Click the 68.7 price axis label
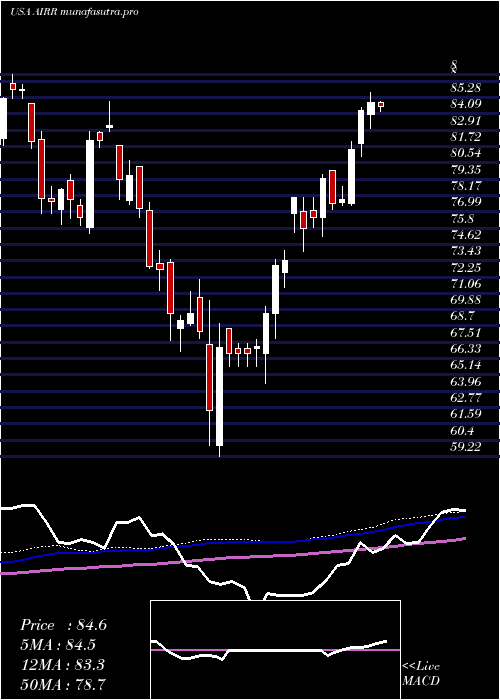The width and height of the screenshot is (500, 700). 462,316
